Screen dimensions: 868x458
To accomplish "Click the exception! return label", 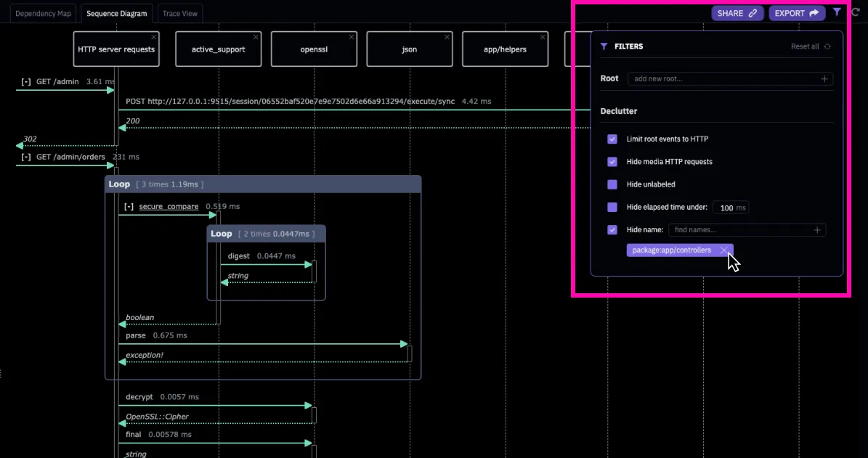I will pos(145,354).
